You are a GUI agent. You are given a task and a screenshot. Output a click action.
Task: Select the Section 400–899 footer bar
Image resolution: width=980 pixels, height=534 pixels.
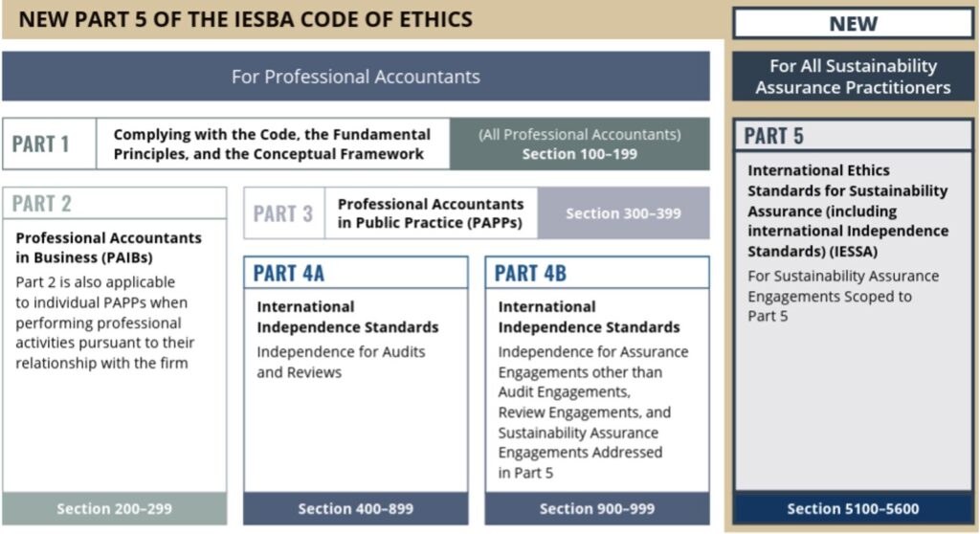tap(356, 508)
